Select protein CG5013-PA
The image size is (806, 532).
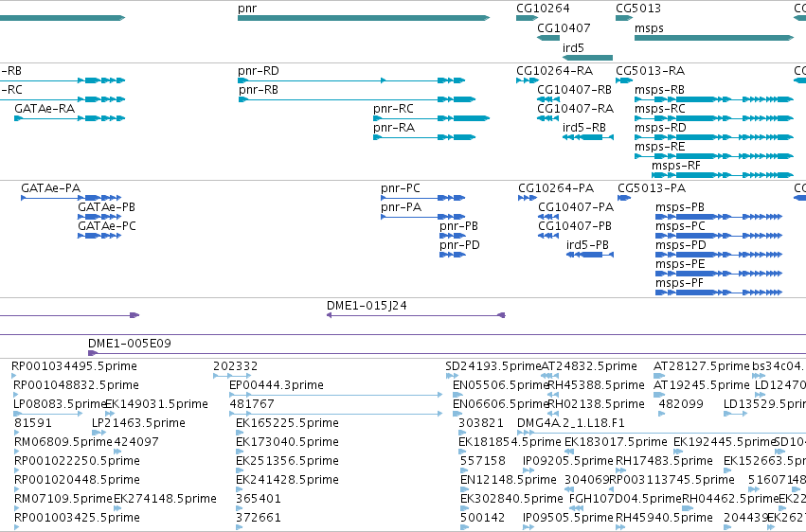[624, 198]
